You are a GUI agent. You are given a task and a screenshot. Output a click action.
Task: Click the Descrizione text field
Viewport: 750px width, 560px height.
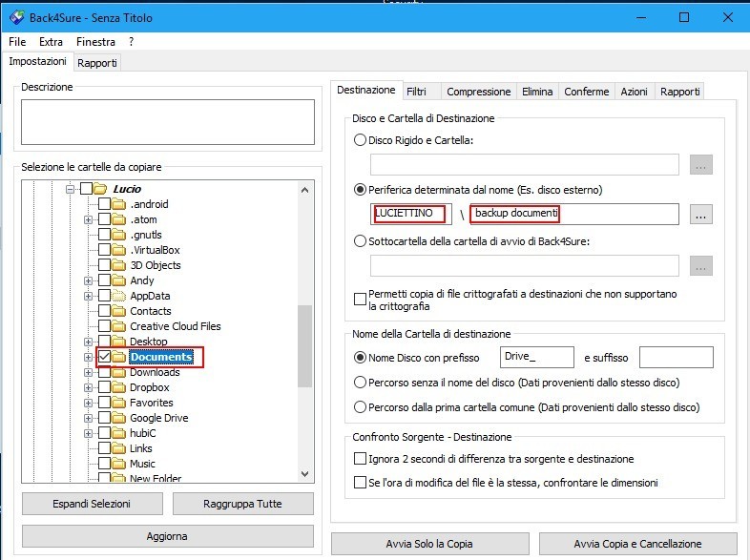pyautogui.click(x=168, y=122)
